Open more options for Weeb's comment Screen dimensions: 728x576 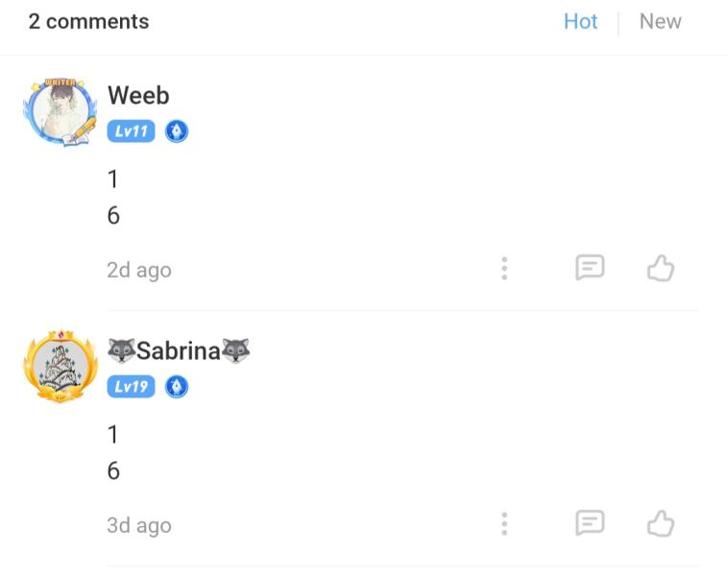coord(504,269)
